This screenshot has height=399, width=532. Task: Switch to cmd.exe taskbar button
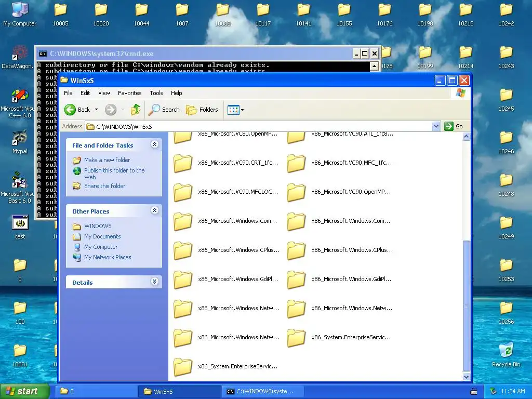click(263, 391)
